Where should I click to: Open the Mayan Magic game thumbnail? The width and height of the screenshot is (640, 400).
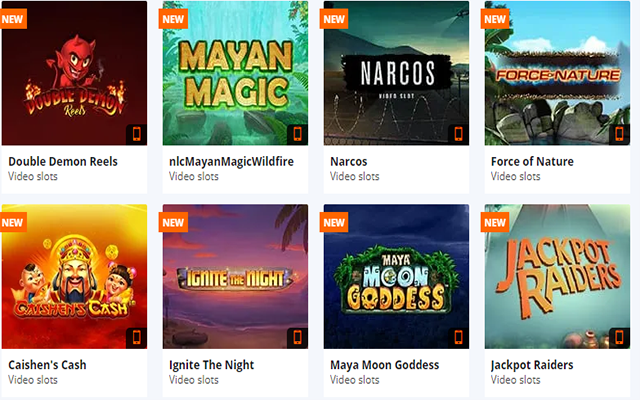(235, 73)
